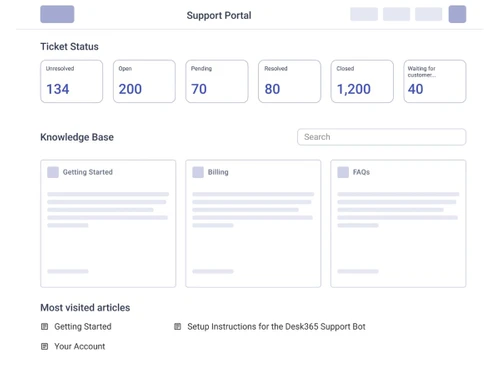The width and height of the screenshot is (500, 375).
Task: Click the FAQs category icon
Action: pyautogui.click(x=343, y=172)
